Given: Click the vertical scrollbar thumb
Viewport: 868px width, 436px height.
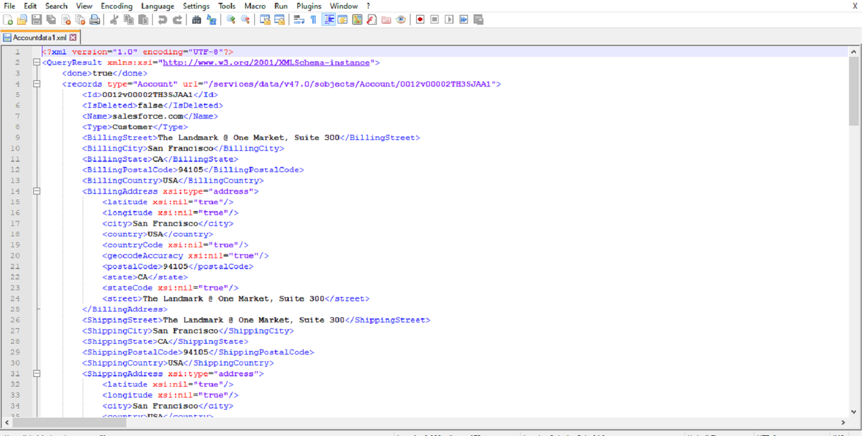Looking at the screenshot, I should click(854, 91).
